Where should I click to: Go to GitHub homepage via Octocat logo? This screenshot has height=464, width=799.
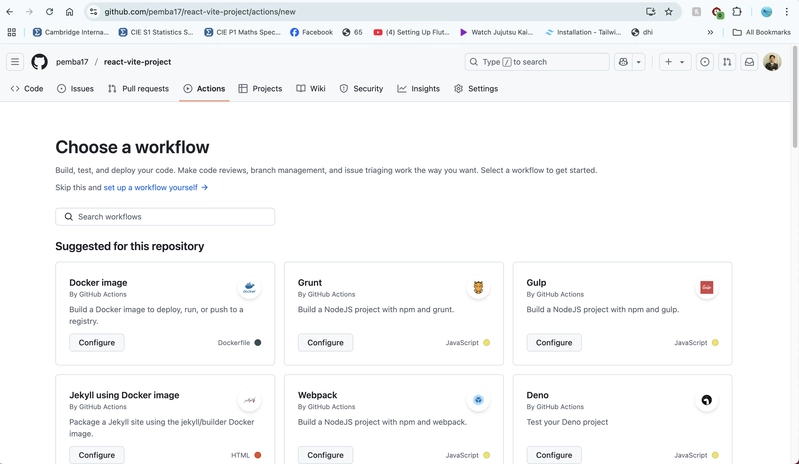[x=39, y=62]
